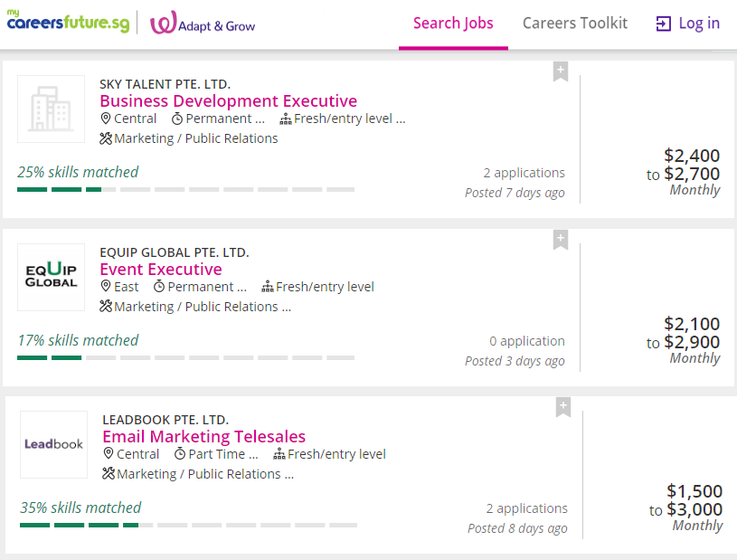Open the Email Marketing Telesales job title
737x560 pixels.
203,437
